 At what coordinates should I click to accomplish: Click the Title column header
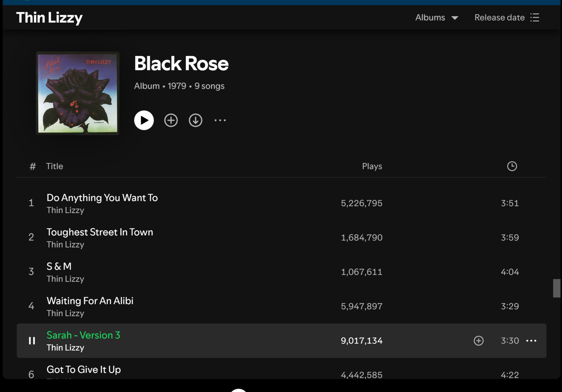coord(54,166)
